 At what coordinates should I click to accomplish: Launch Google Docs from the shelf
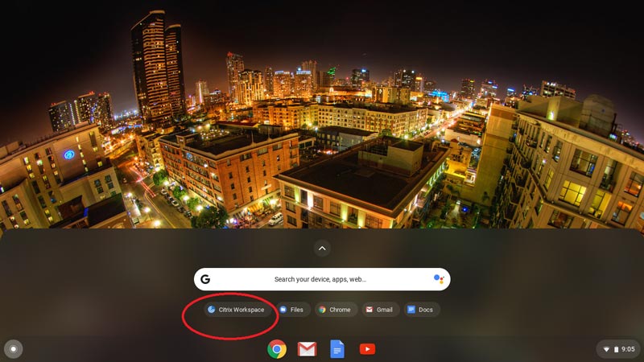point(336,348)
